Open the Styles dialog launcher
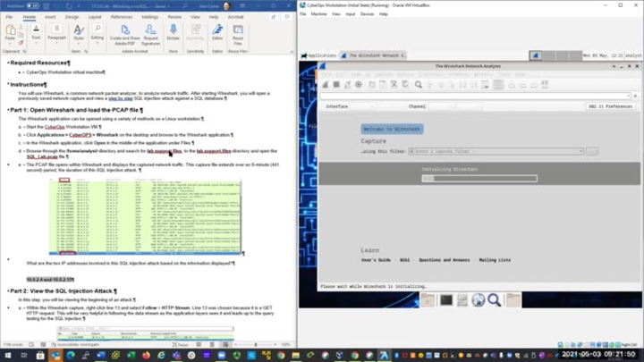Viewport: 644px width, 362px height. click(x=86, y=52)
